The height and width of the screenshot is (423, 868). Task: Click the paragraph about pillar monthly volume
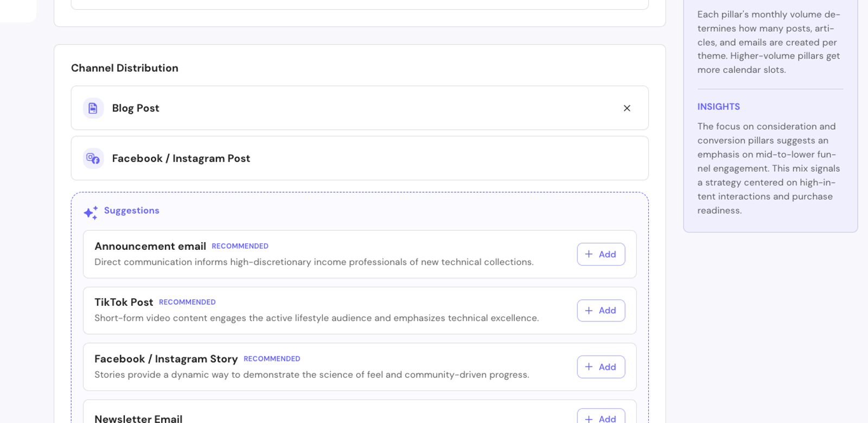click(x=769, y=42)
